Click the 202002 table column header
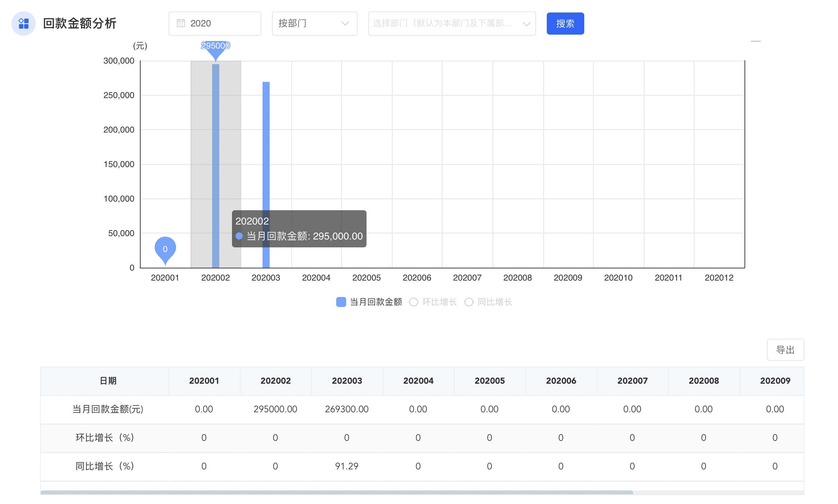838x504 pixels. click(x=276, y=381)
